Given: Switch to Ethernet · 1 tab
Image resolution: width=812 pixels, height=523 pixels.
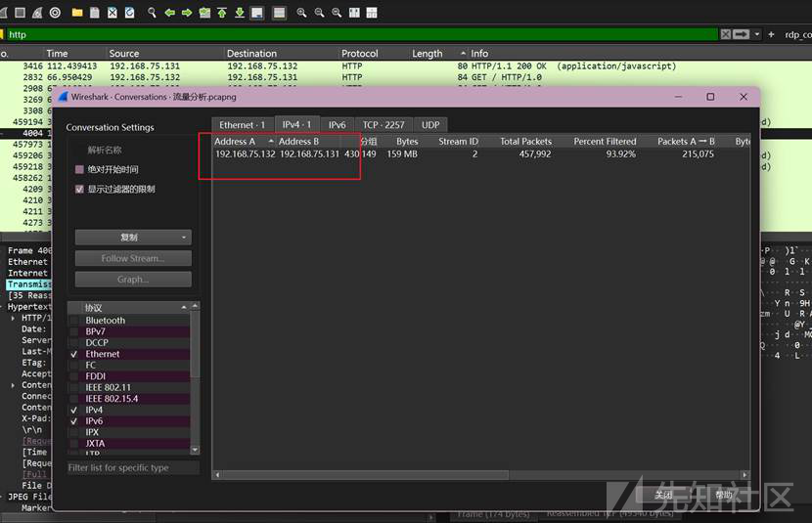Looking at the screenshot, I should point(242,125).
